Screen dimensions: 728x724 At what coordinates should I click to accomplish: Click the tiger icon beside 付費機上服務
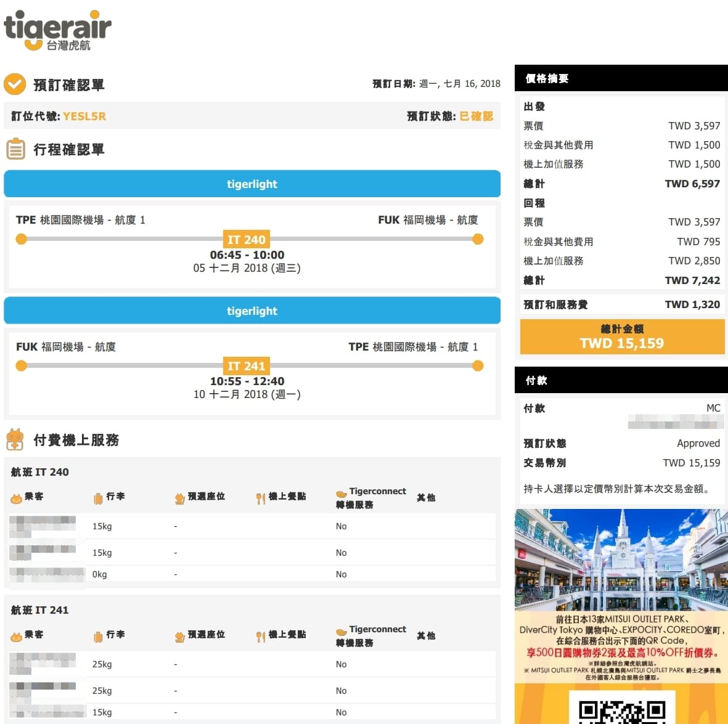[x=15, y=439]
